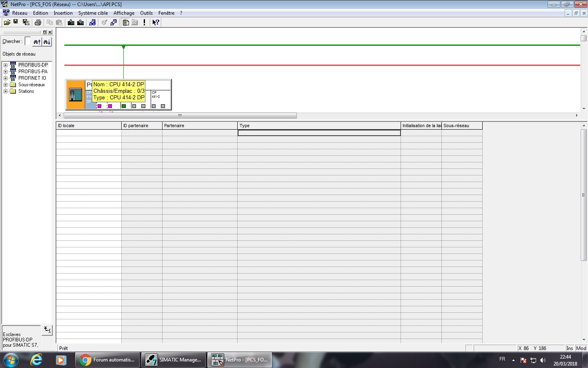The width and height of the screenshot is (588, 368).
Task: Open the Système cible menu
Action: click(x=93, y=13)
